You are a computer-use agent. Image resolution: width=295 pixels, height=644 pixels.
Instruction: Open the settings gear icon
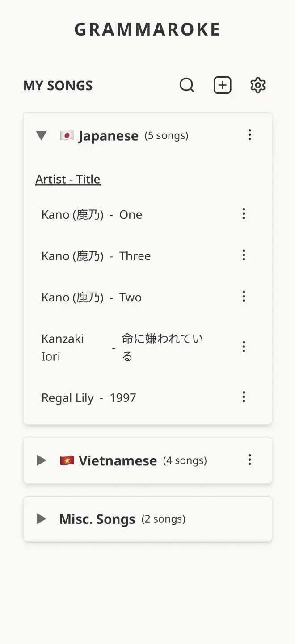point(258,85)
